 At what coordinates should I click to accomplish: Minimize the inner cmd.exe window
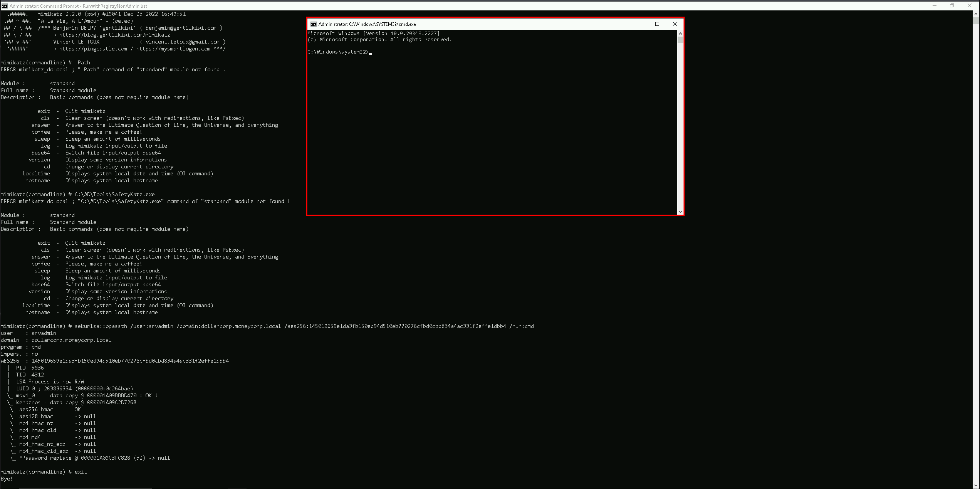[640, 24]
